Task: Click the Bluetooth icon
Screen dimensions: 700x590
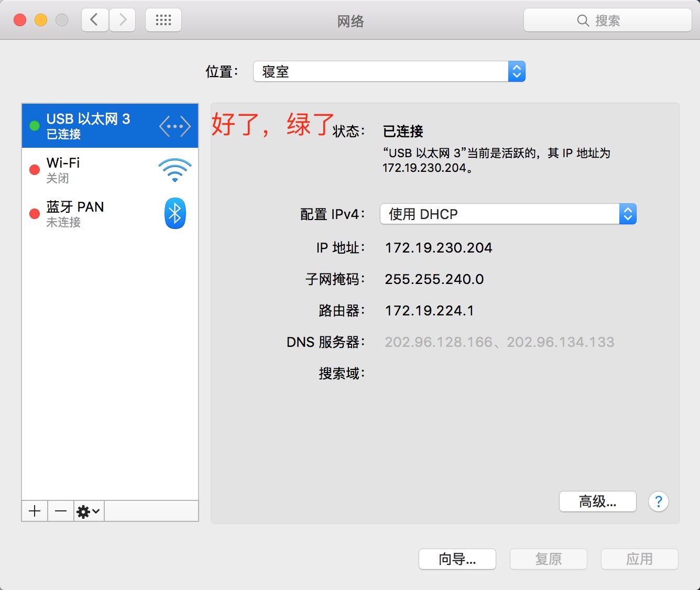Action: point(175,213)
